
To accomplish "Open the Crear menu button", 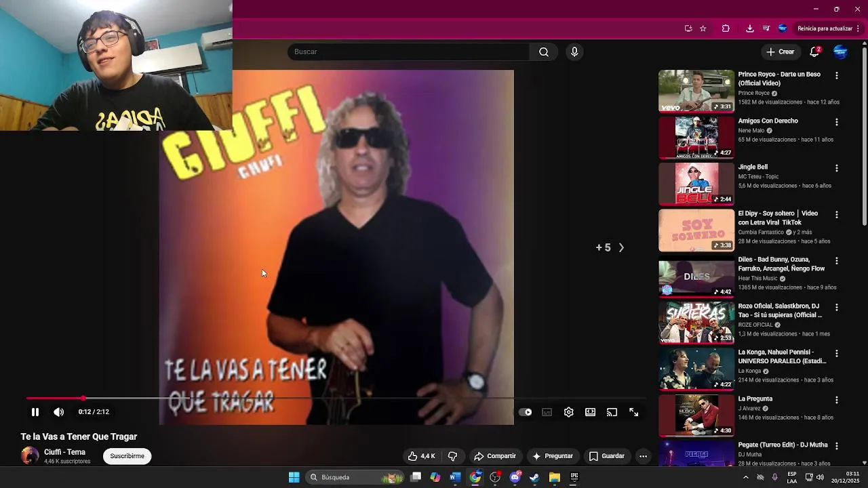I will pyautogui.click(x=780, y=52).
